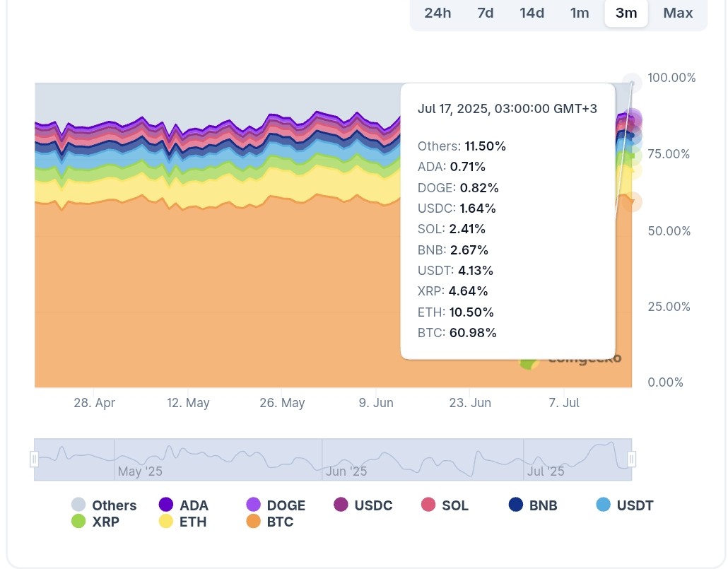The width and height of the screenshot is (728, 569).
Task: Grab the right navigator range handle
Action: 631,459
